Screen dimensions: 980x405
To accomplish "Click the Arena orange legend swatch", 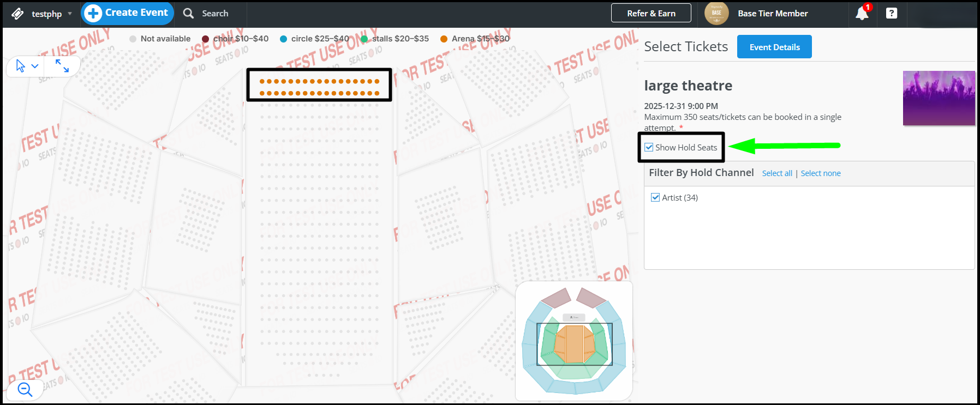I will tap(444, 39).
